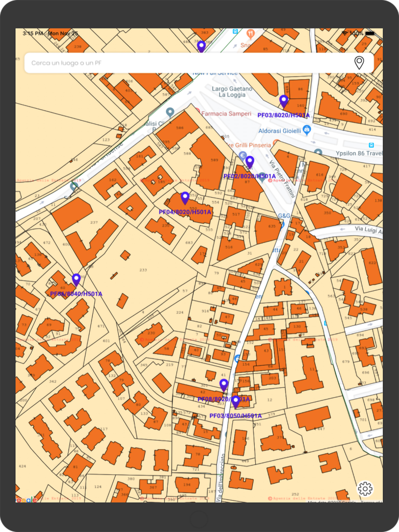Click the PF03/8050/H501A label
The image size is (399, 532).
point(235,416)
